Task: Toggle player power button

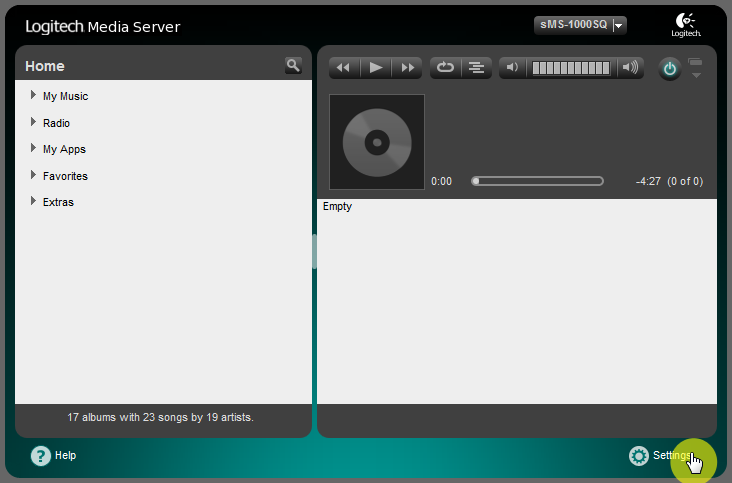Action: point(669,69)
